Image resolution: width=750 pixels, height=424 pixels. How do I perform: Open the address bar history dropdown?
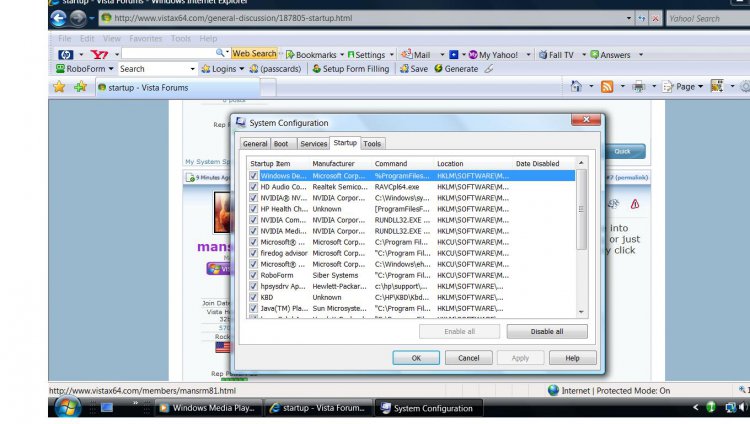629,18
